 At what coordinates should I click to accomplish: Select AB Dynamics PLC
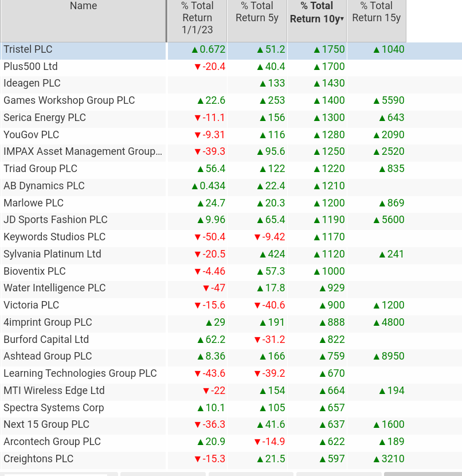pos(44,185)
